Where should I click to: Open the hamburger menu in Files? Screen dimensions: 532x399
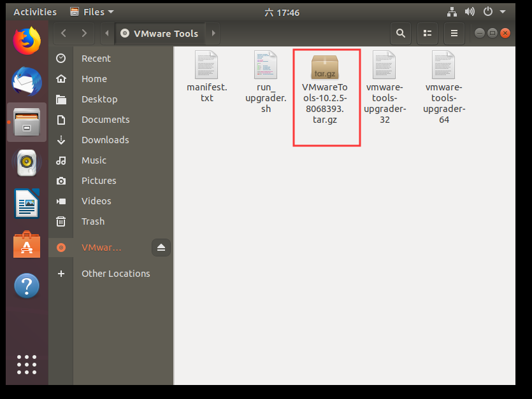[x=454, y=33]
